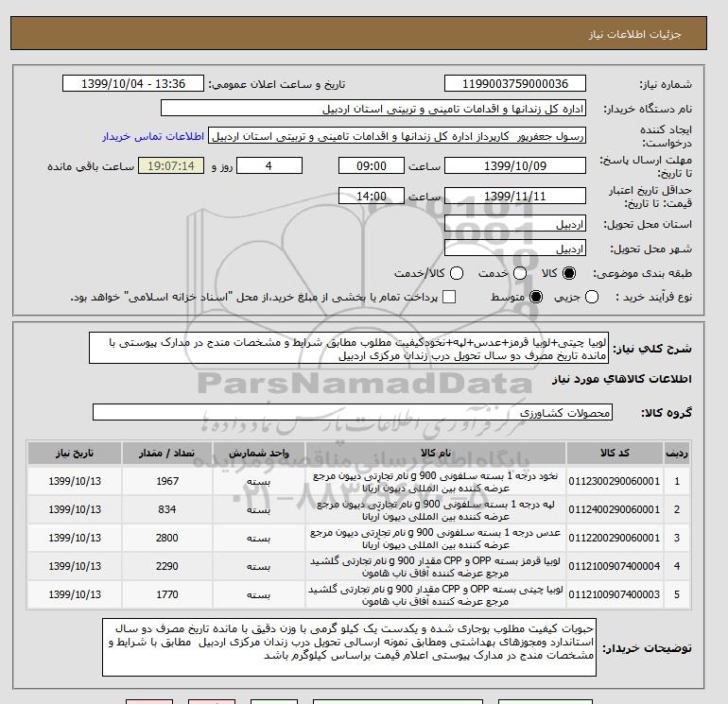Click the buyer organization name field
This screenshot has height=704, width=728.
[x=373, y=108]
